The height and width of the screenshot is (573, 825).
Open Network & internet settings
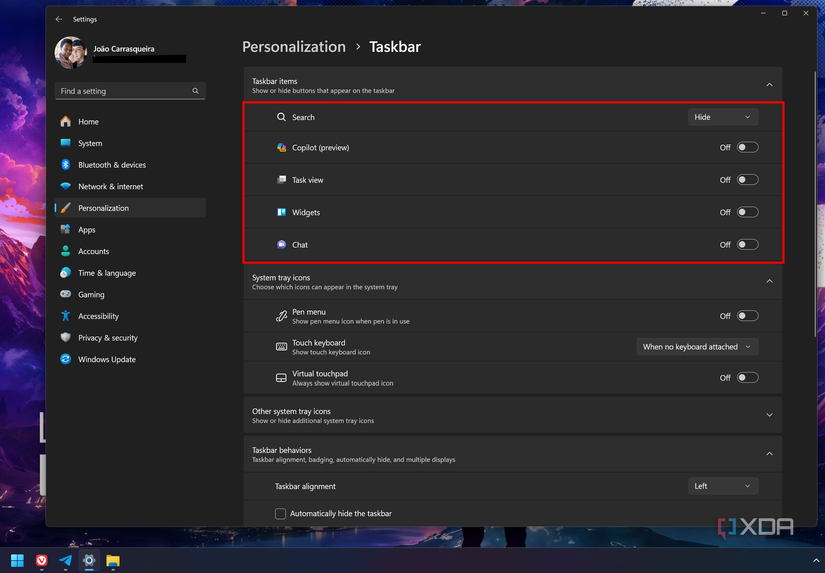coord(130,186)
